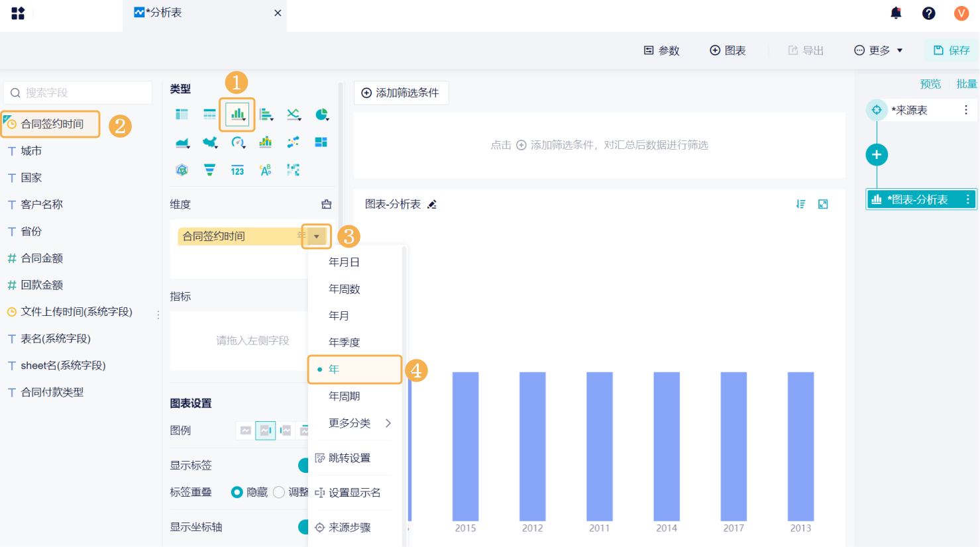The image size is (980, 547).
Task: Open the 预览 link
Action: point(930,84)
